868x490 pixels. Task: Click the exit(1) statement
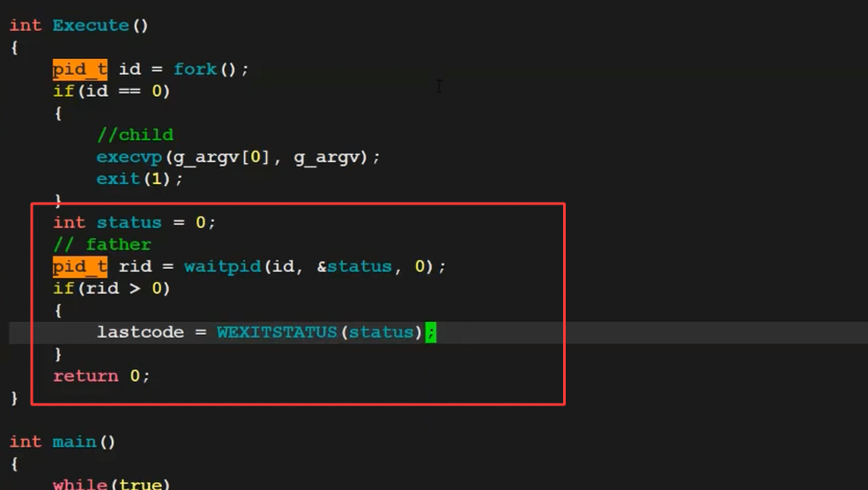[x=139, y=179]
